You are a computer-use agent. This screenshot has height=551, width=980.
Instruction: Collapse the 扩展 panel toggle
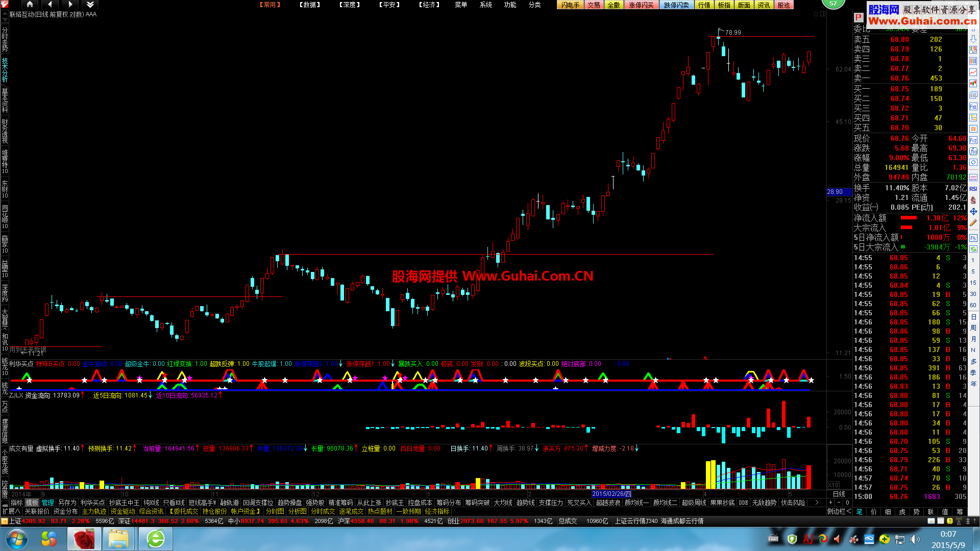(x=11, y=511)
